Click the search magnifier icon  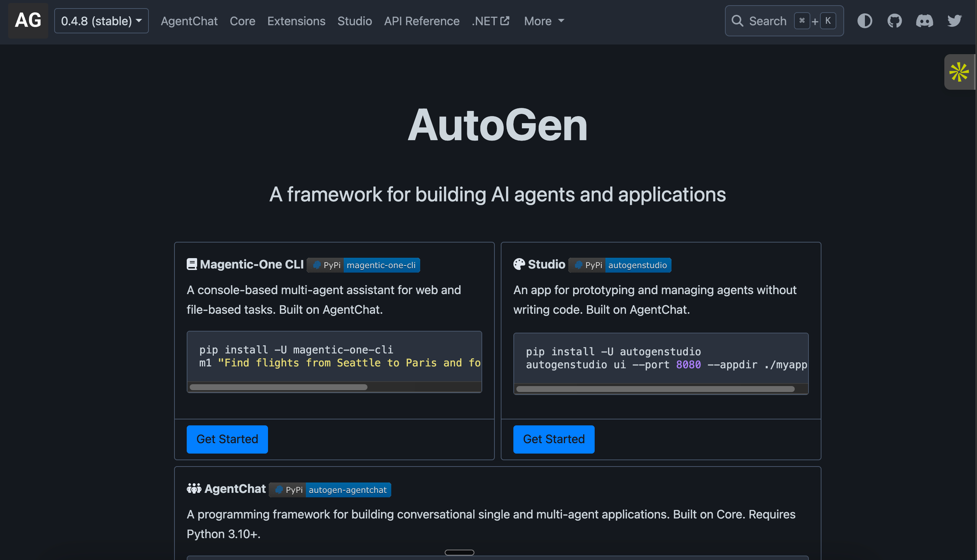[737, 21]
